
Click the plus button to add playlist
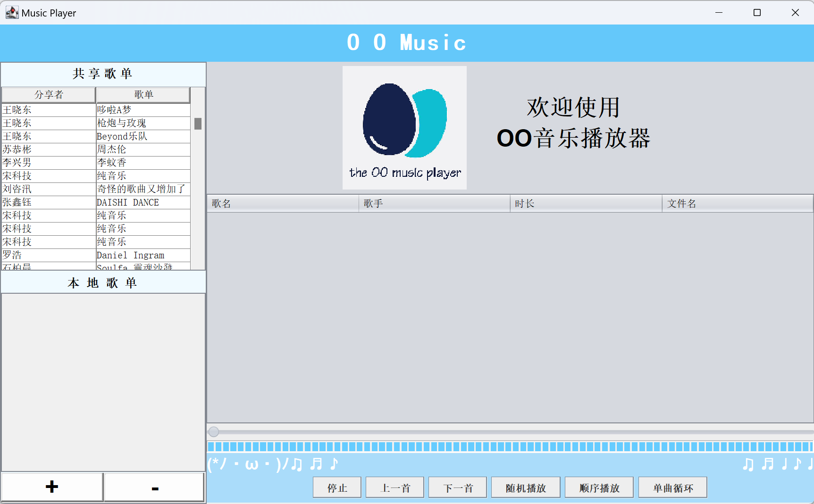click(52, 487)
